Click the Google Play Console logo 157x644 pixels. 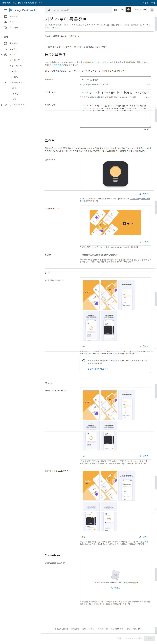click(x=23, y=10)
